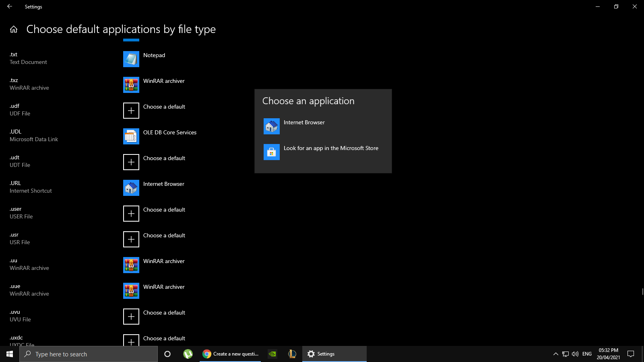644x362 pixels.
Task: Click the OLE DB Core Services label
Action: tap(170, 132)
